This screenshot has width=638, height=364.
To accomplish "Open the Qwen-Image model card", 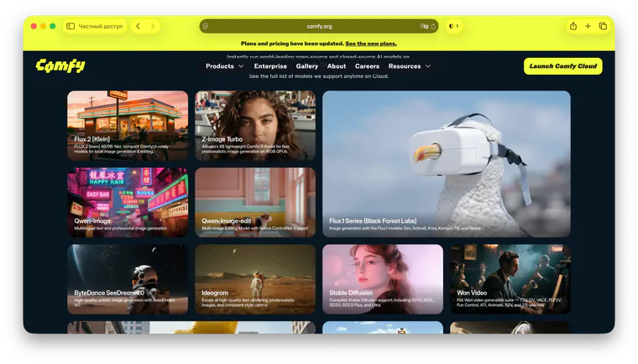I will pyautogui.click(x=128, y=202).
